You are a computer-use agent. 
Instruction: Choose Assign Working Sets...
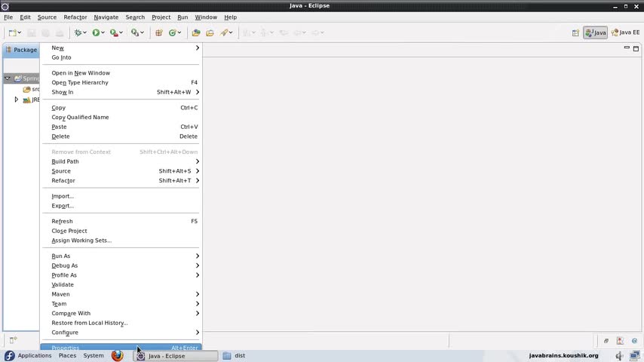click(121, 241)
